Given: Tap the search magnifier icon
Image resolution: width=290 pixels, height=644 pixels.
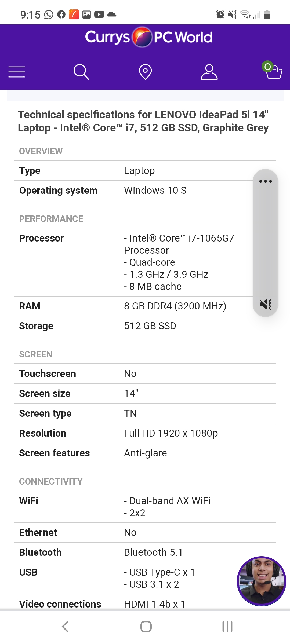Looking at the screenshot, I should tap(81, 72).
